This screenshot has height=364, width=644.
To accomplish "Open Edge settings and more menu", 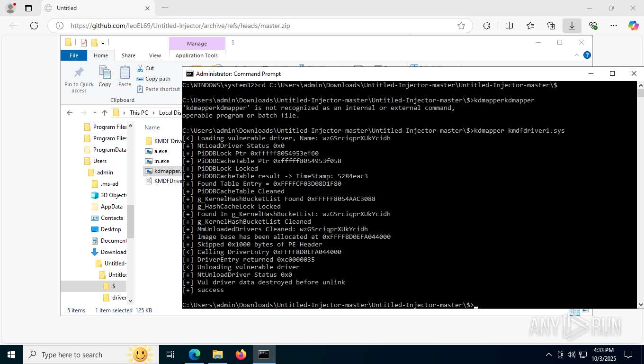I will (x=614, y=26).
